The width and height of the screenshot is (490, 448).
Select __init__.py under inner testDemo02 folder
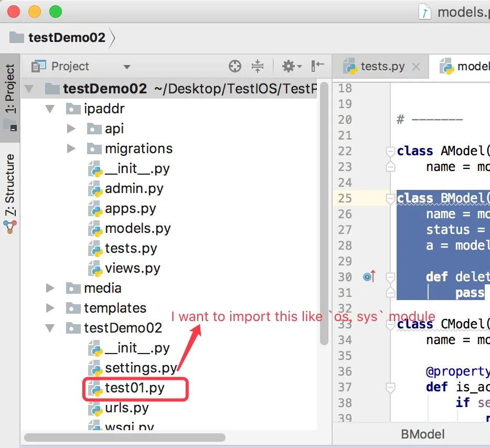click(x=169, y=348)
